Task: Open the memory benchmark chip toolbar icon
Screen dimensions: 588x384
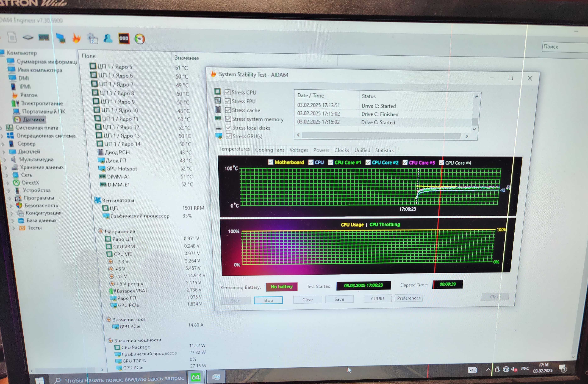Action: tap(44, 38)
